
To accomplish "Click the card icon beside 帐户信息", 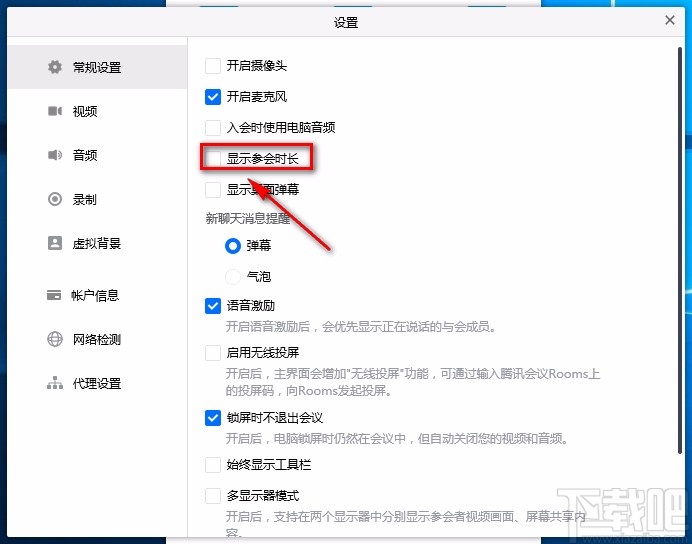I will [x=54, y=295].
